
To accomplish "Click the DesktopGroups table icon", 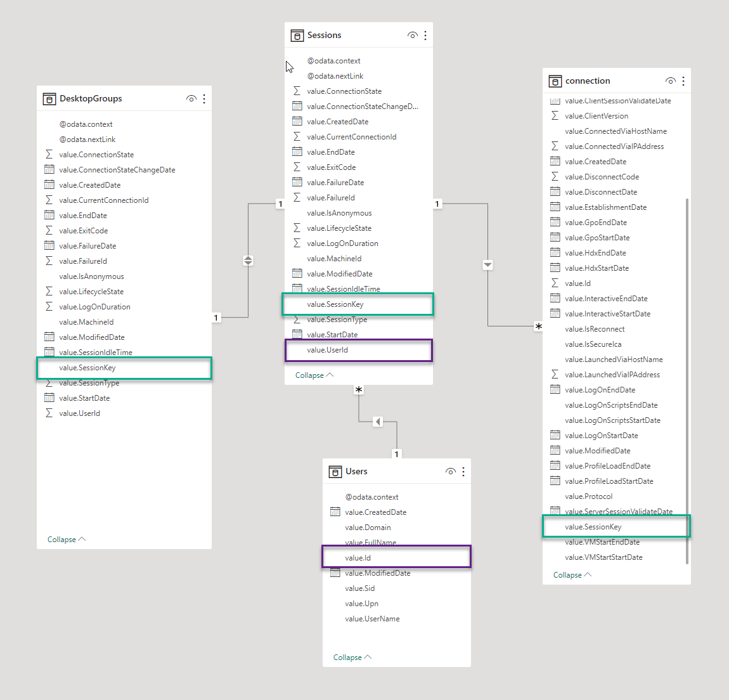I will coord(49,99).
